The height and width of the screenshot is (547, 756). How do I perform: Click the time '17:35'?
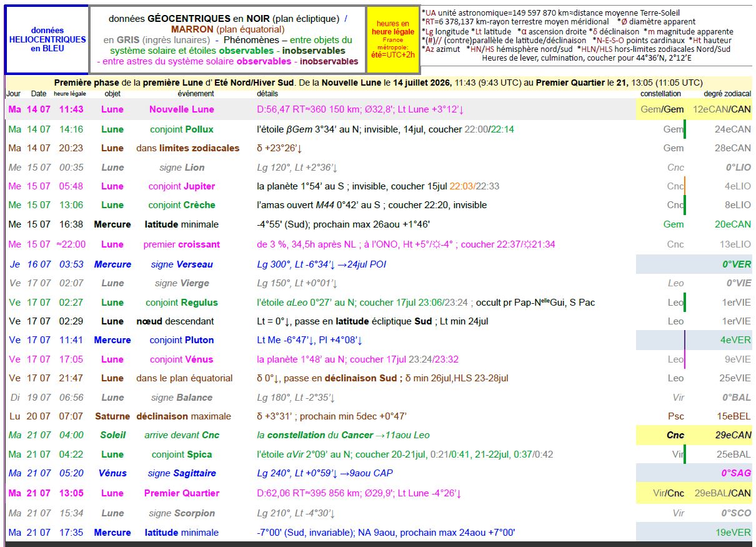(71, 533)
